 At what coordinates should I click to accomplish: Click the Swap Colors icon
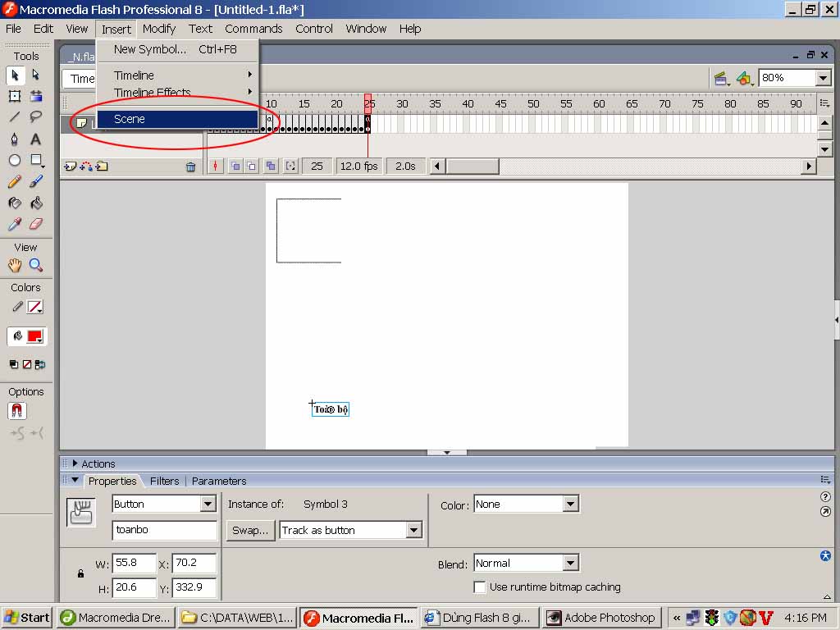tap(40, 365)
